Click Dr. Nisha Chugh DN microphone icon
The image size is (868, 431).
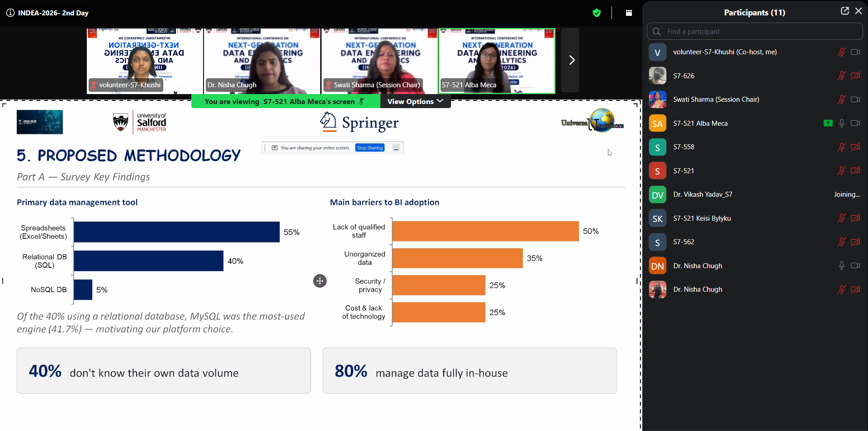point(841,265)
